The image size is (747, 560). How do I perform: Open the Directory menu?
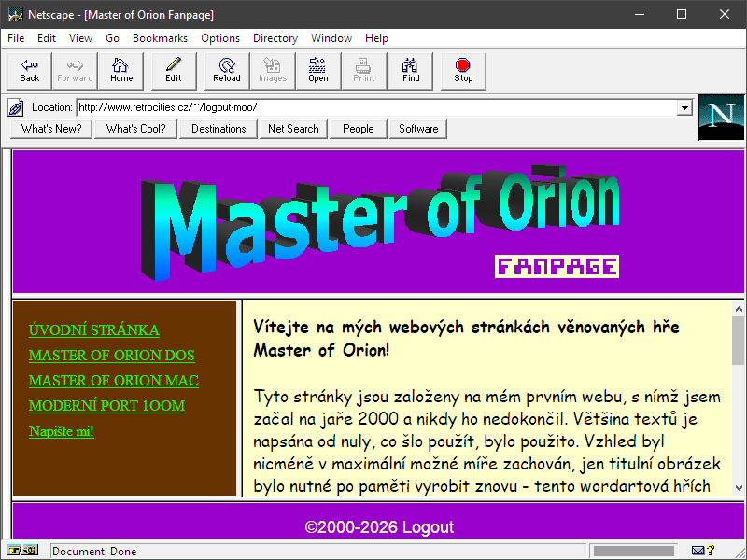(275, 38)
